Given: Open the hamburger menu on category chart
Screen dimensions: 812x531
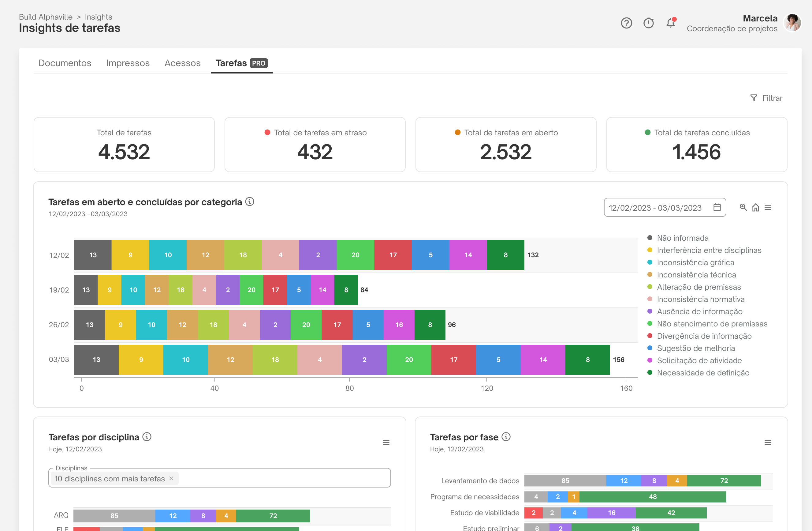Looking at the screenshot, I should click(768, 207).
